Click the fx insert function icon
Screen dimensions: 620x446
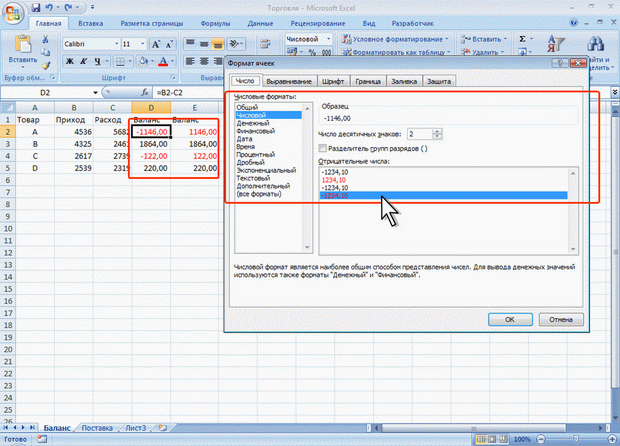point(145,93)
